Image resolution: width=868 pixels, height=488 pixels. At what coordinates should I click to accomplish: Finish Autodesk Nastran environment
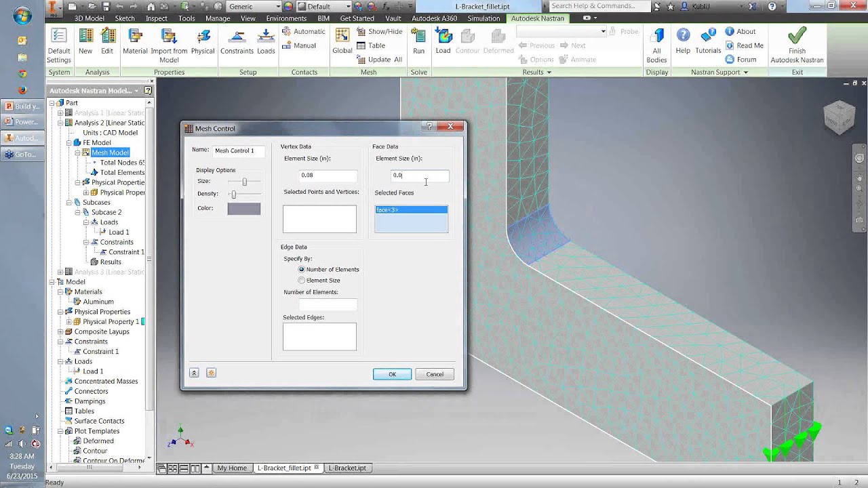pos(797,45)
